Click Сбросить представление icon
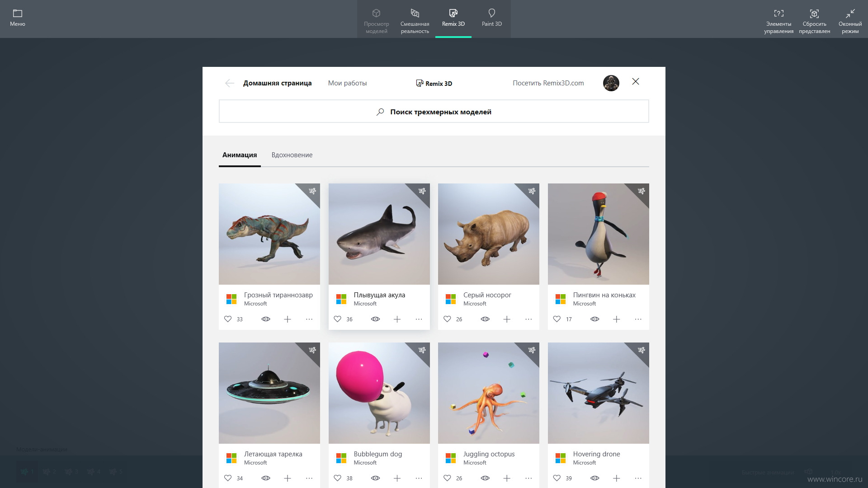 (x=814, y=14)
